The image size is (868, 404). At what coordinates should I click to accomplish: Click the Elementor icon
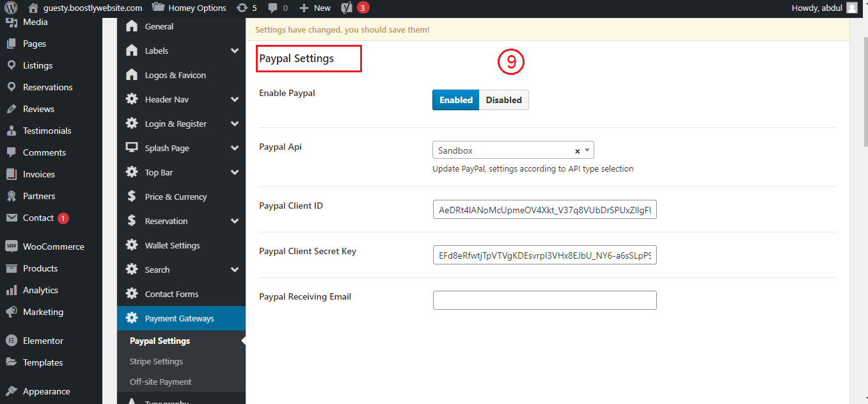tap(11, 341)
